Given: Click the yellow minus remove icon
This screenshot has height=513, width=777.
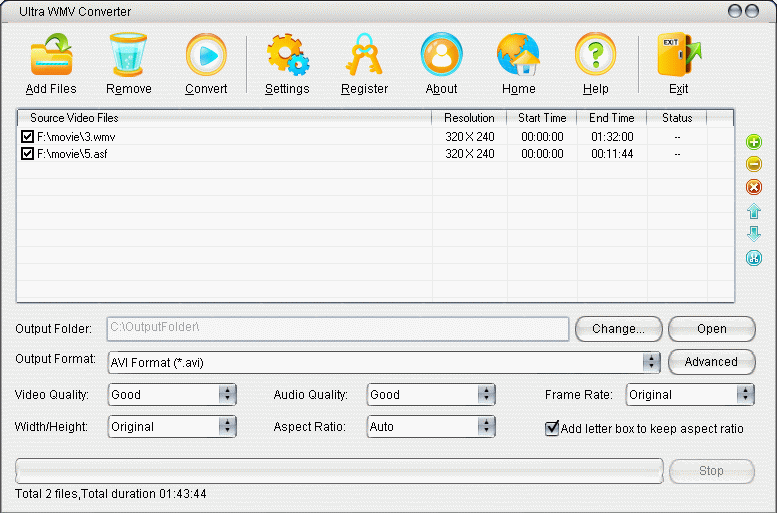Looking at the screenshot, I should coord(754,164).
